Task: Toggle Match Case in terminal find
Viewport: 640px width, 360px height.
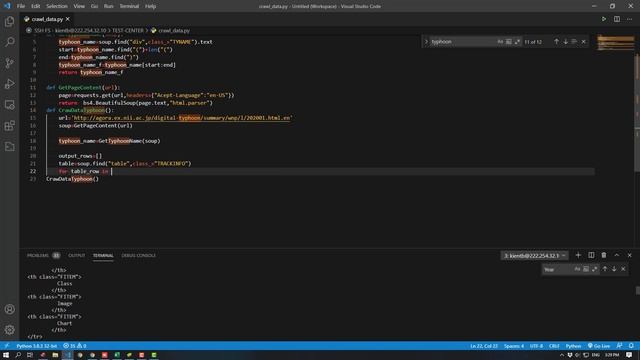Action: 577,269
